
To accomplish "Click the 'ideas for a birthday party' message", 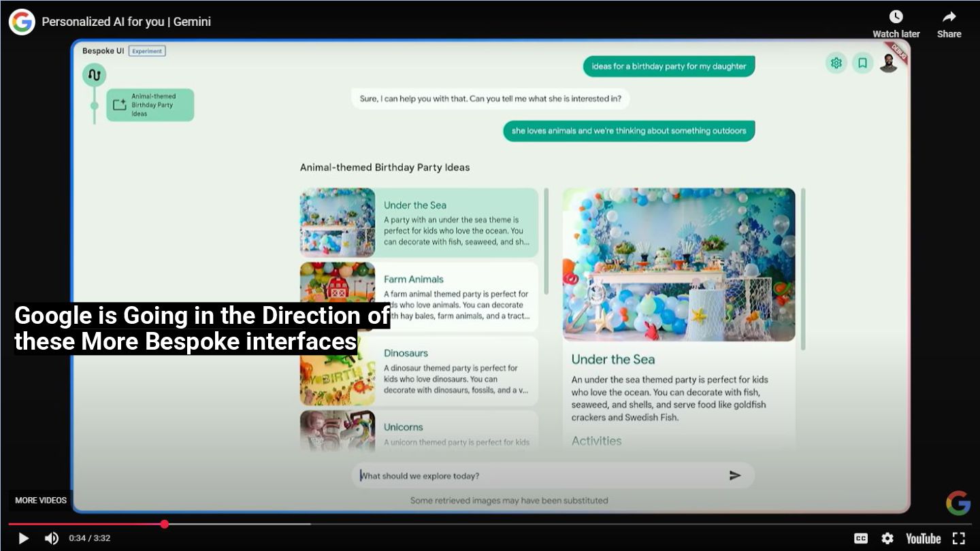I will pyautogui.click(x=669, y=66).
